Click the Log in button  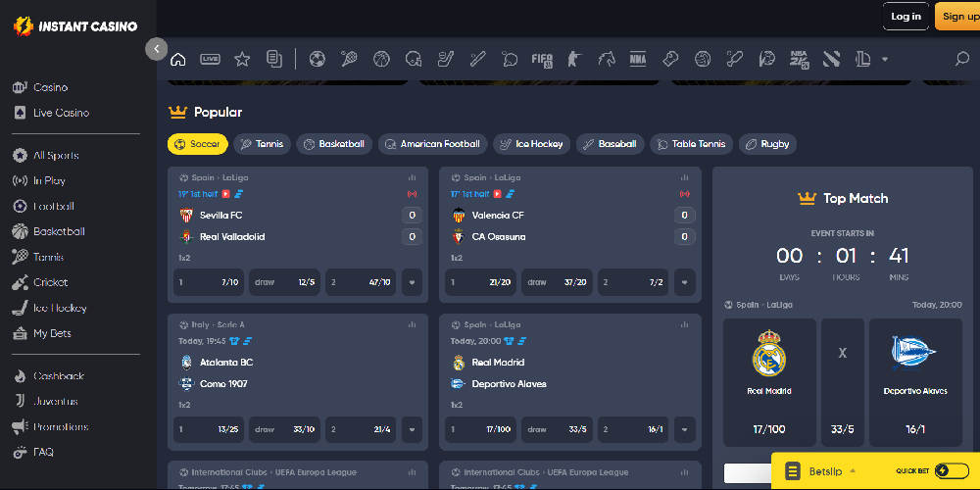coord(906,16)
